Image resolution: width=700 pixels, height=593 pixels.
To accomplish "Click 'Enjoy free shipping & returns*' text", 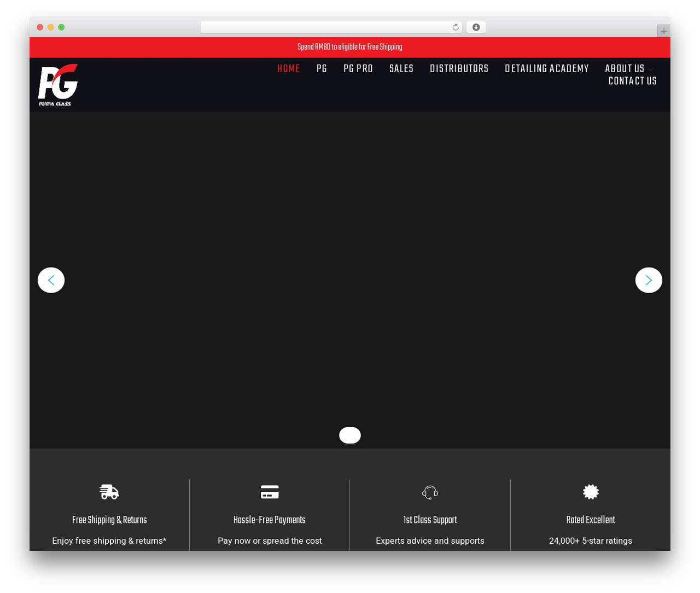I will pos(109,540).
